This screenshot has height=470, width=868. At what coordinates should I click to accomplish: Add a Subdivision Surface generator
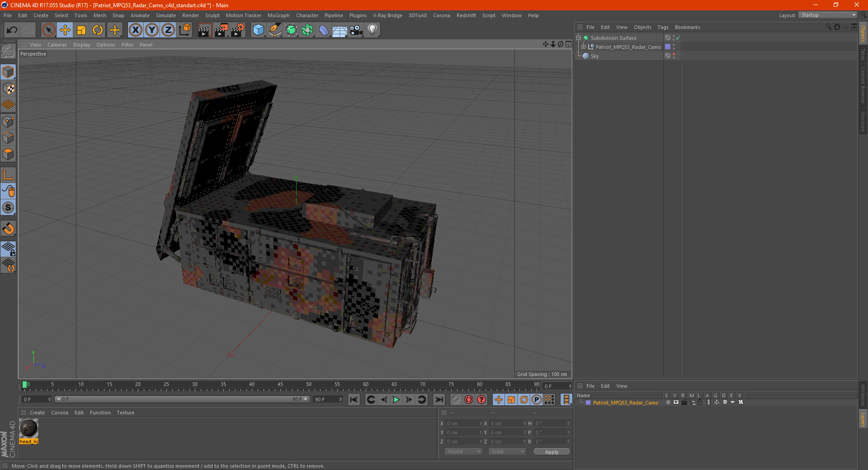pyautogui.click(x=291, y=30)
